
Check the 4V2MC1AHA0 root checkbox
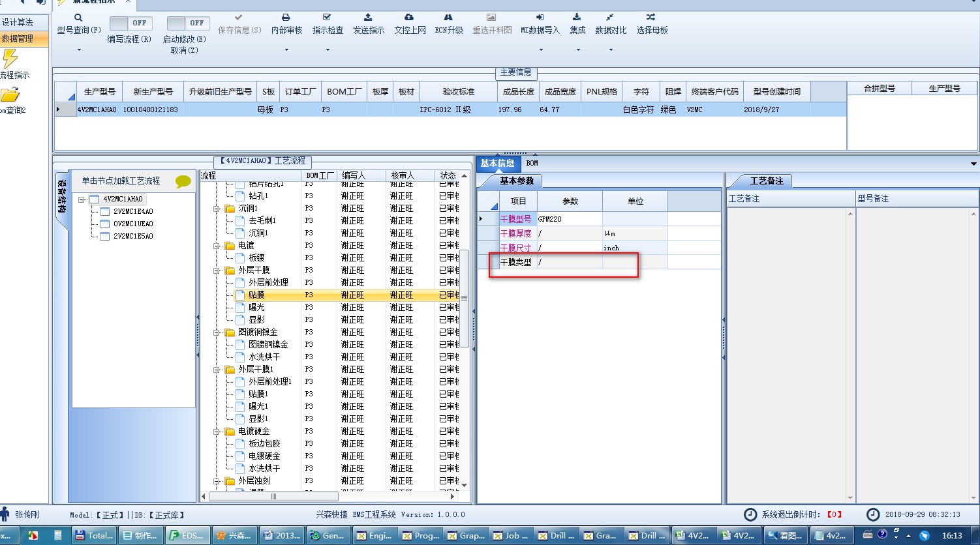[94, 199]
